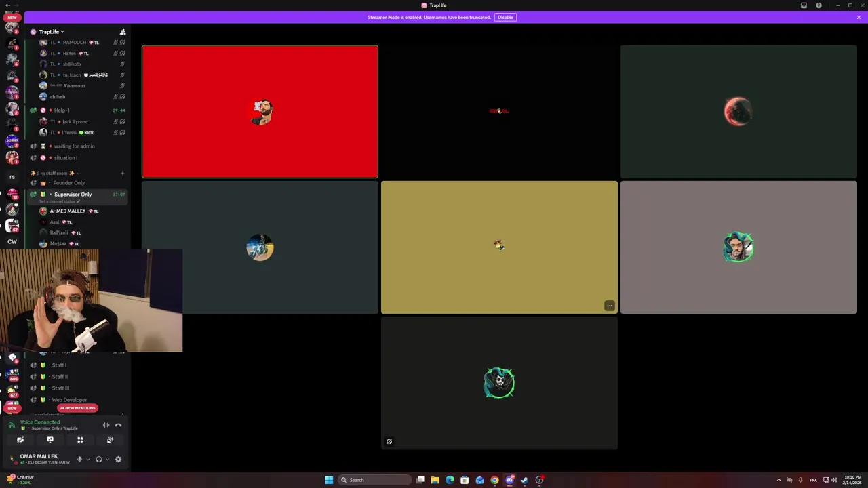Viewport: 868px width, 488px height.
Task: Open File Explorer from the taskbar
Action: [435, 480]
